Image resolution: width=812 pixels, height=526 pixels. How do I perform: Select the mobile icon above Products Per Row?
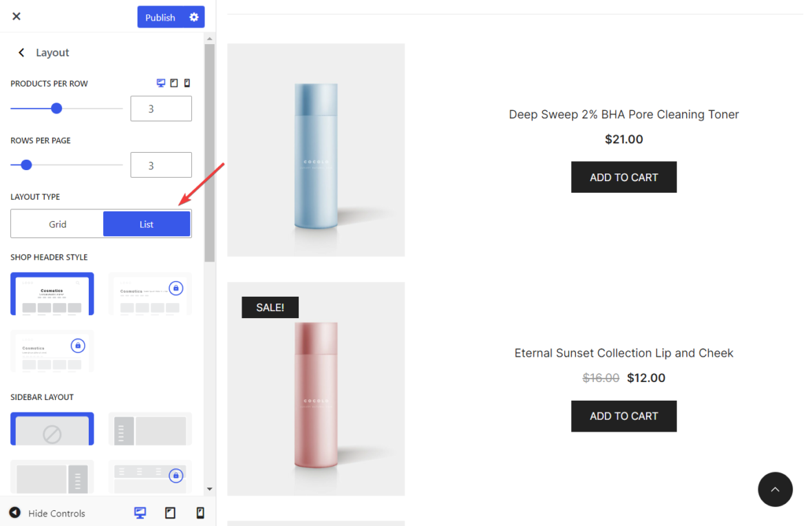click(186, 83)
